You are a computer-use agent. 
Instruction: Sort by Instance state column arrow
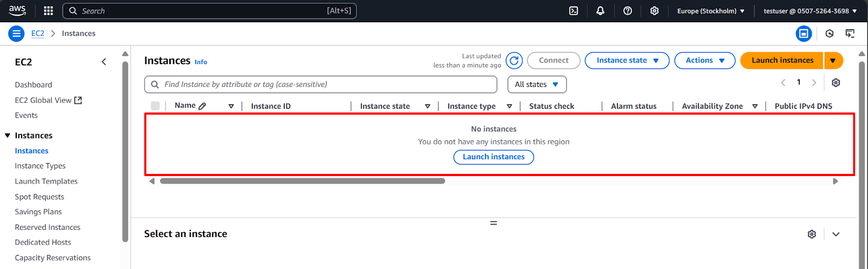tap(427, 106)
